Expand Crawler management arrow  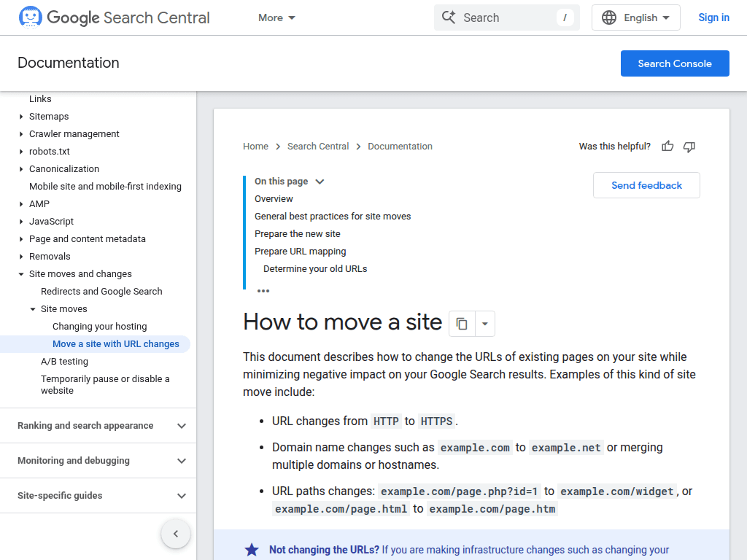[x=21, y=134]
